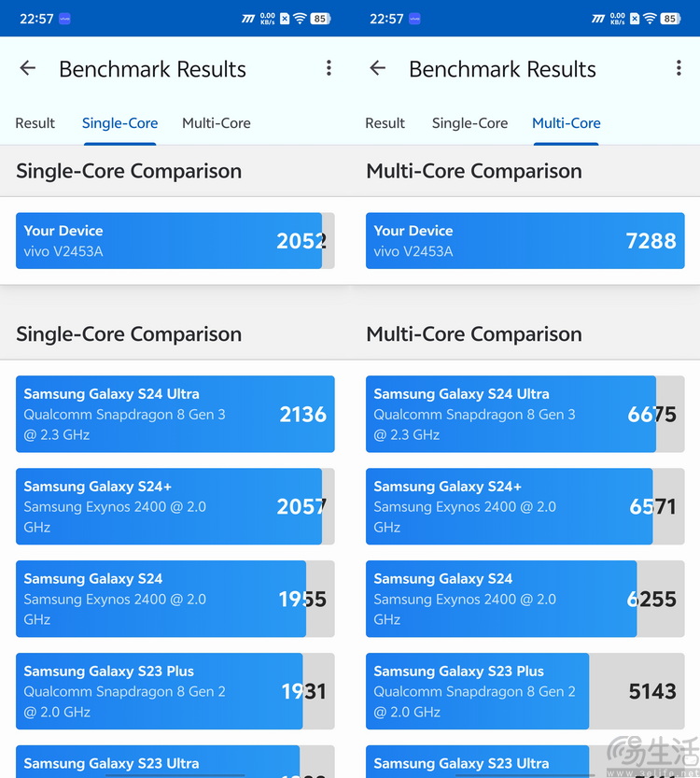
Task: Tap Galaxy S23 Plus single-core bar 1931
Action: click(175, 691)
